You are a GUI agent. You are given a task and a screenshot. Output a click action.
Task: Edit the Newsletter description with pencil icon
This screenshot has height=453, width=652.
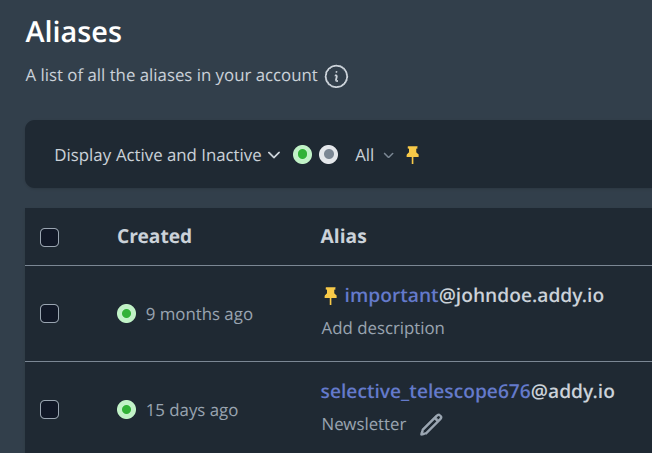point(431,425)
